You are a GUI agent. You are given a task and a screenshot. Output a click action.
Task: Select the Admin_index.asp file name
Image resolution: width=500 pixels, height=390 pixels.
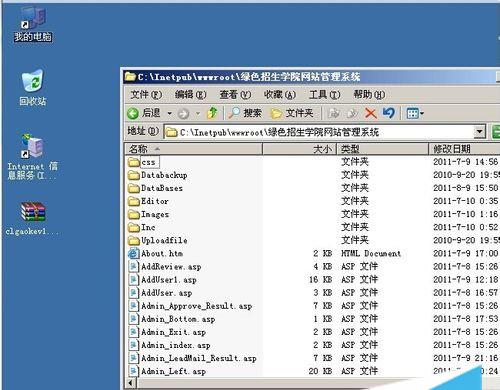click(176, 345)
